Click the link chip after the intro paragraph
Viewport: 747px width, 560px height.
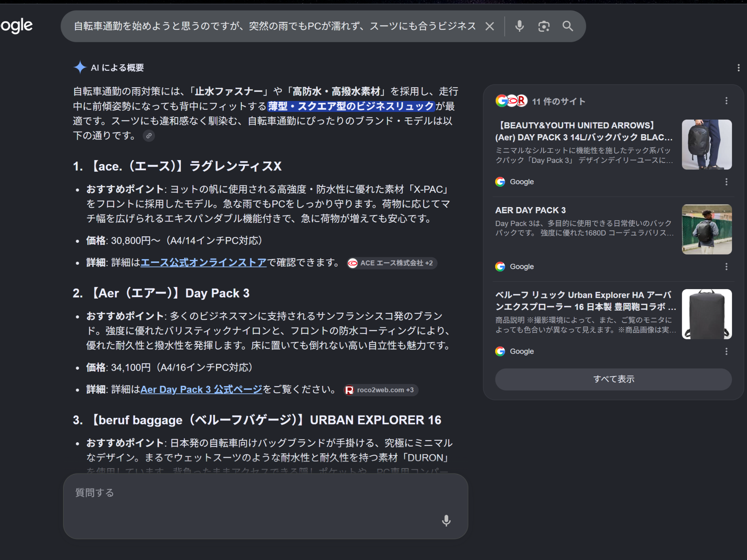pyautogui.click(x=149, y=136)
